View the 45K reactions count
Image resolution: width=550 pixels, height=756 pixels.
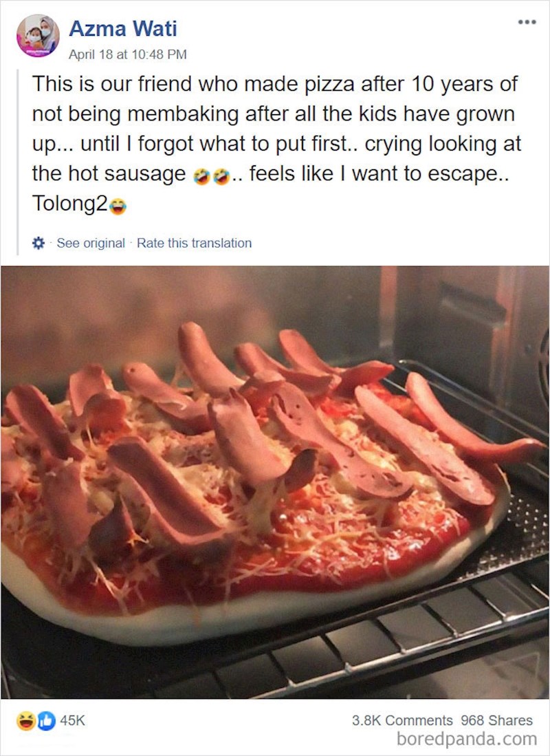click(72, 721)
